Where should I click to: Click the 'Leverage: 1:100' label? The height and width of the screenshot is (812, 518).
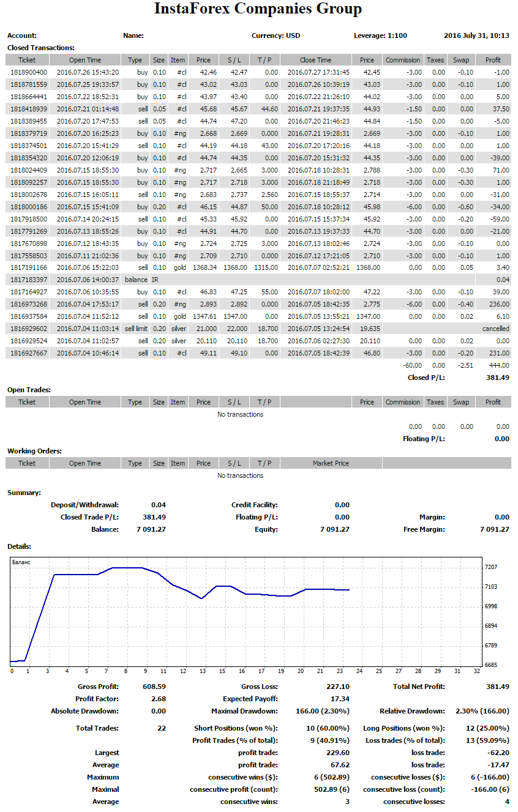[381, 35]
